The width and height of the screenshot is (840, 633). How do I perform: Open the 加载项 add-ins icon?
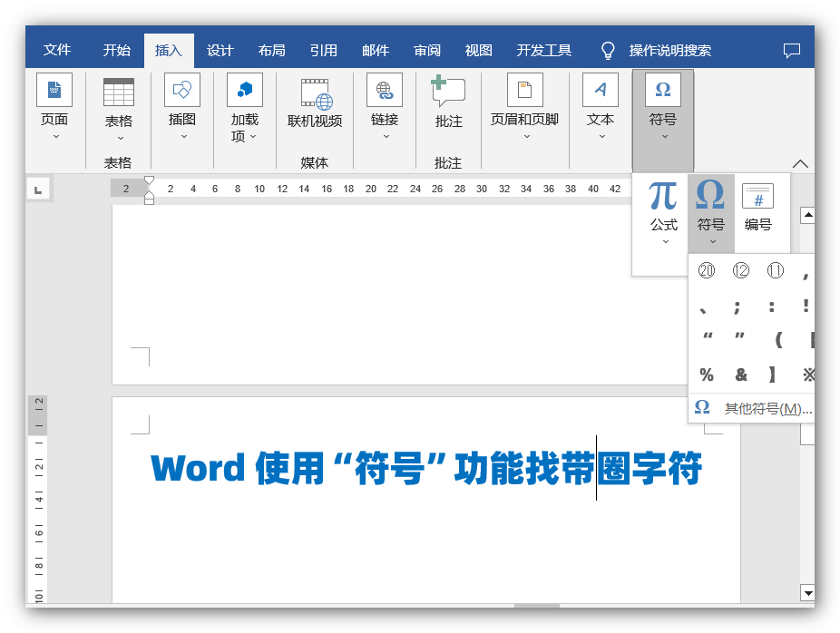click(245, 90)
